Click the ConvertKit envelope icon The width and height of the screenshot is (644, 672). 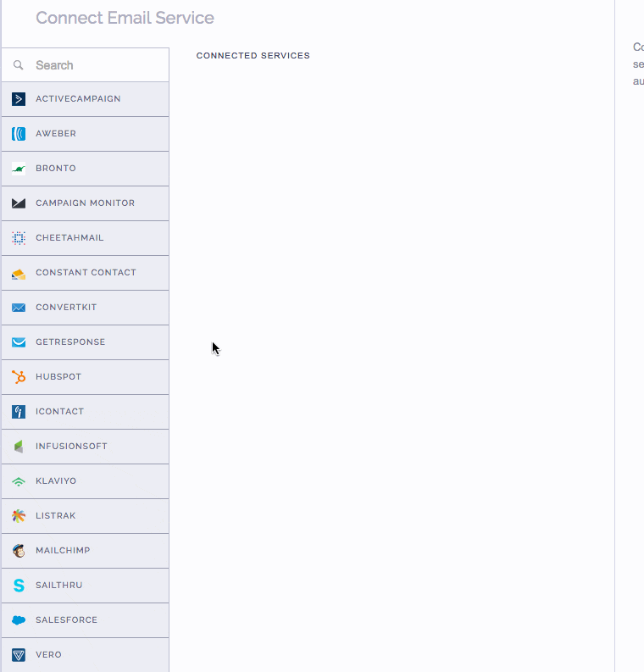[19, 308]
